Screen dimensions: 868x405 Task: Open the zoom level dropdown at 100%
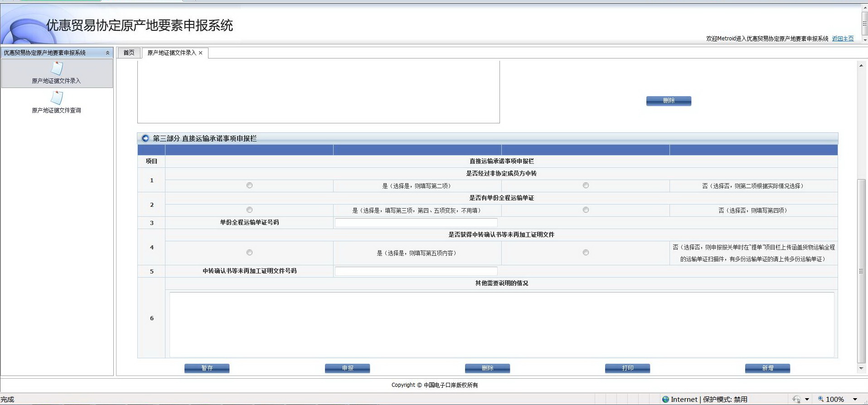pyautogui.click(x=855, y=400)
